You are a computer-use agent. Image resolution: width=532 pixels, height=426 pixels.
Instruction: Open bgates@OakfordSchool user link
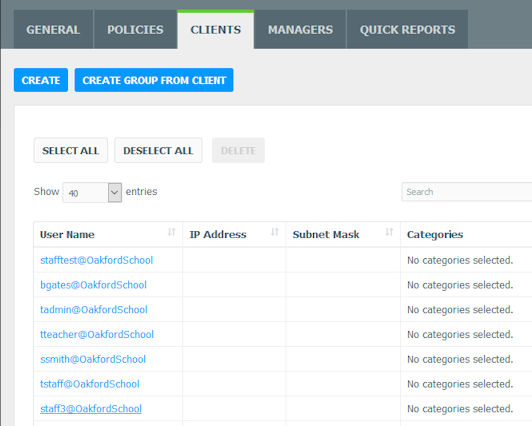(x=93, y=285)
